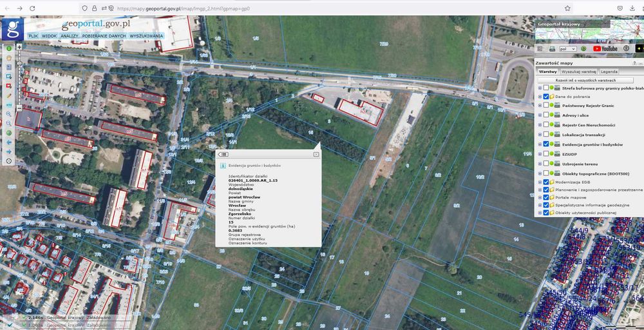The height and width of the screenshot is (330, 644).
Task: Enable Rejestr Cen Nieruchomości checkbox
Action: tap(546, 124)
